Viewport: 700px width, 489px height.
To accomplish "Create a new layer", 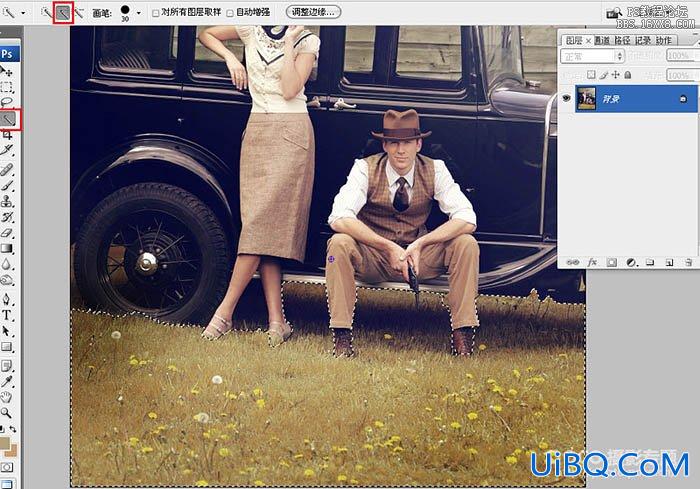I will click(x=669, y=262).
